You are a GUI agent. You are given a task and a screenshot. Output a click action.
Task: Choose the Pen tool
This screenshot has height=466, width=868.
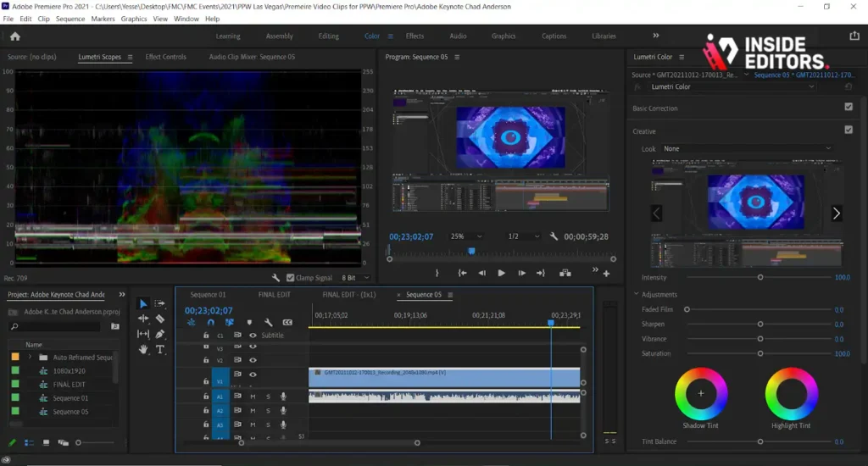[160, 334]
